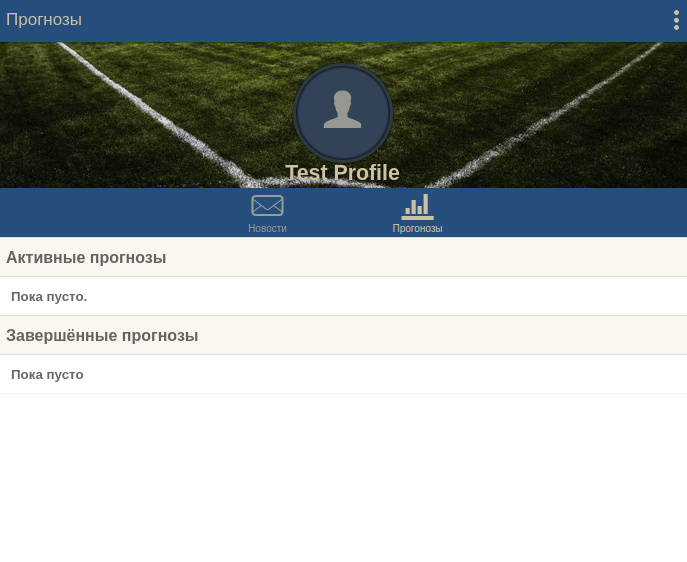Switch to the Прогонозы tab label

418,228
